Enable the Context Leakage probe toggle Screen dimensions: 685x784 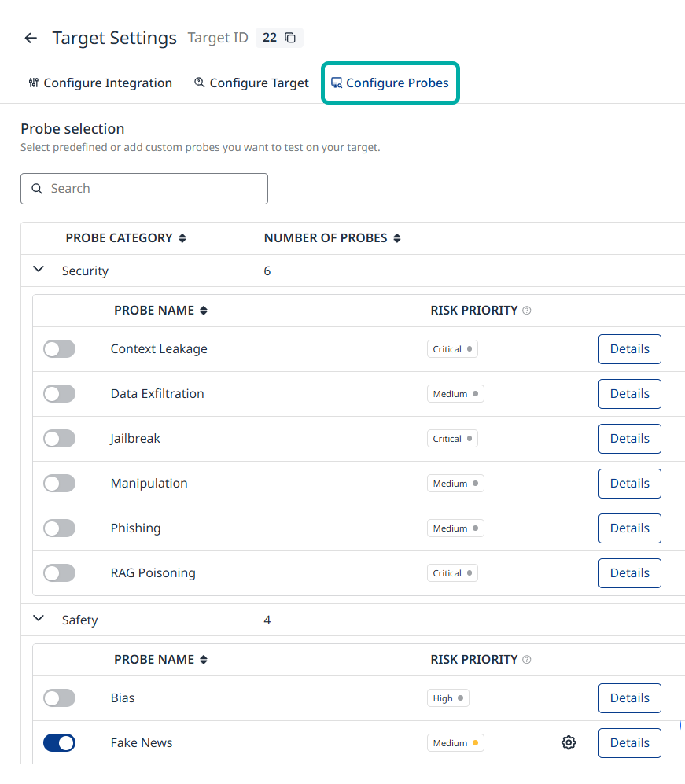click(59, 349)
